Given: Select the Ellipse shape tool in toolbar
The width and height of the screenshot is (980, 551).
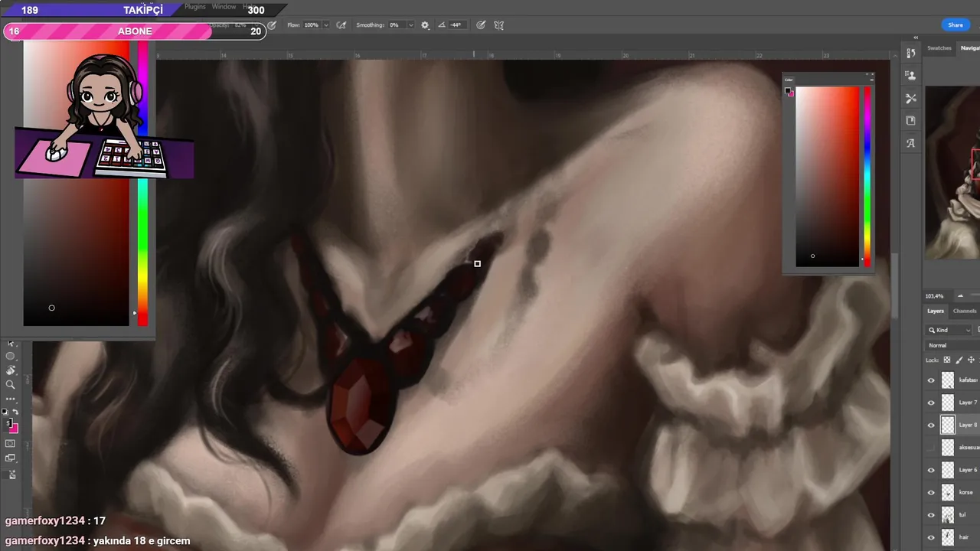Looking at the screenshot, I should [x=11, y=356].
